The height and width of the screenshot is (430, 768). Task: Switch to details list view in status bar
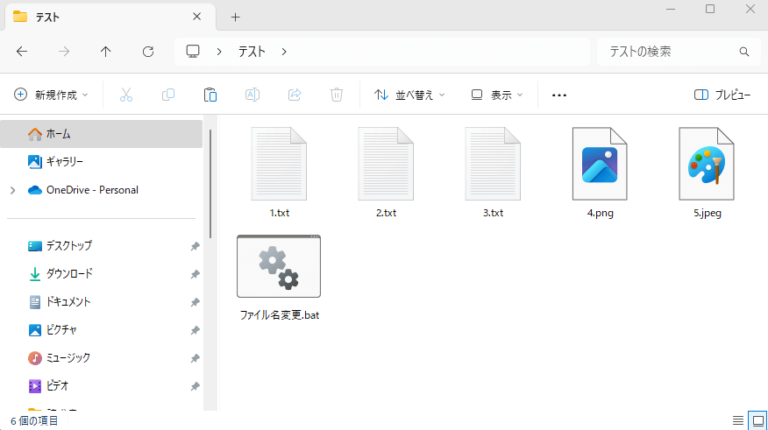[738, 420]
